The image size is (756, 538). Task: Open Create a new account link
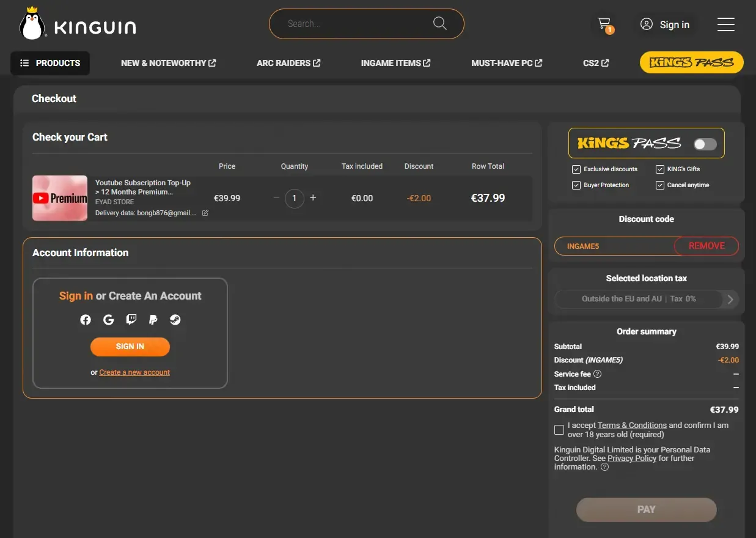pos(134,372)
